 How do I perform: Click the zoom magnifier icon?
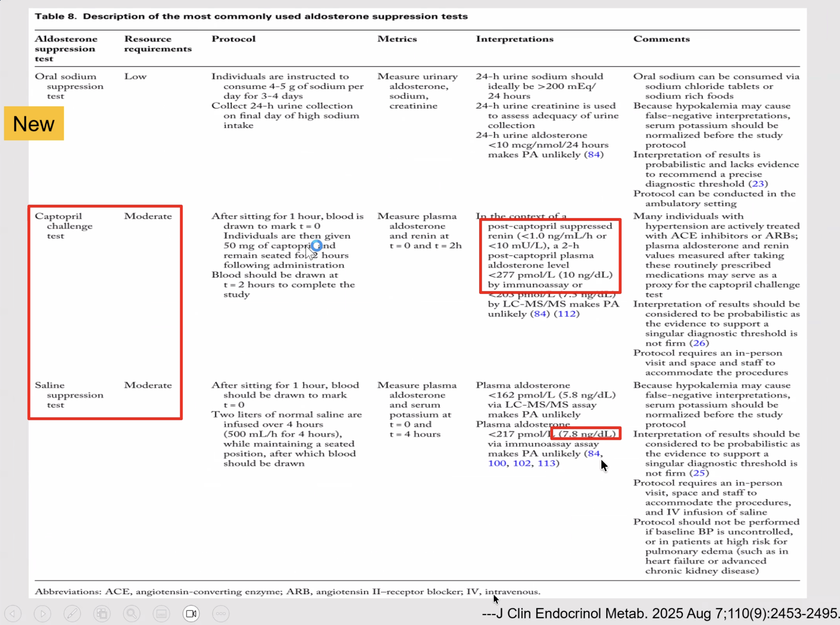click(132, 614)
